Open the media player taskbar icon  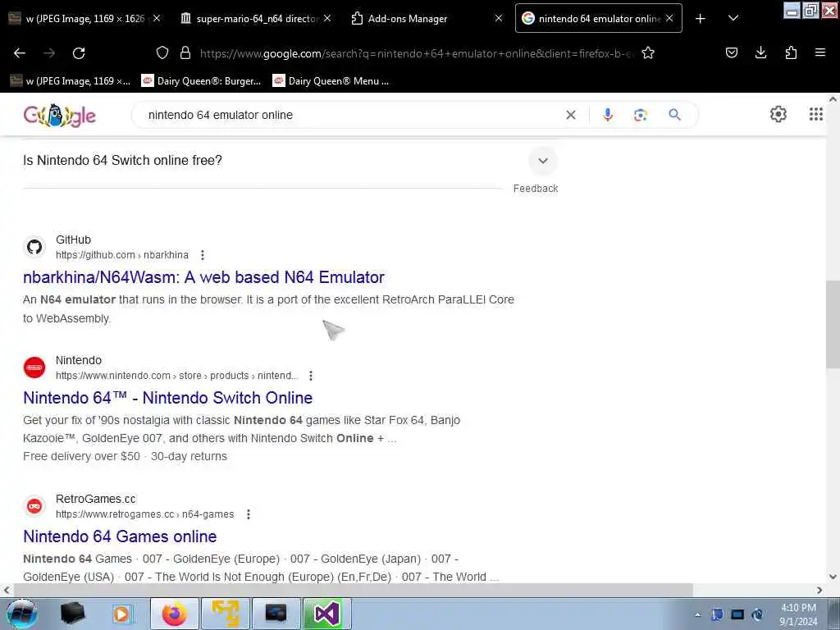(x=121, y=614)
